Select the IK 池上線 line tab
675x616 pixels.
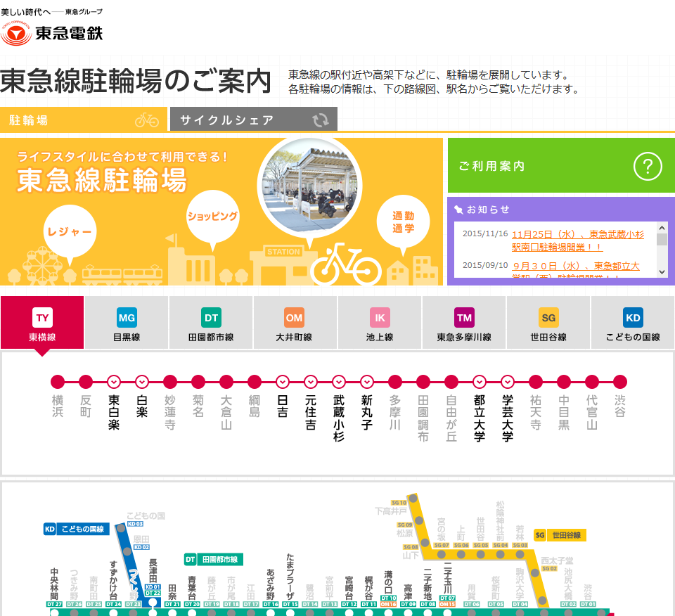click(x=380, y=323)
